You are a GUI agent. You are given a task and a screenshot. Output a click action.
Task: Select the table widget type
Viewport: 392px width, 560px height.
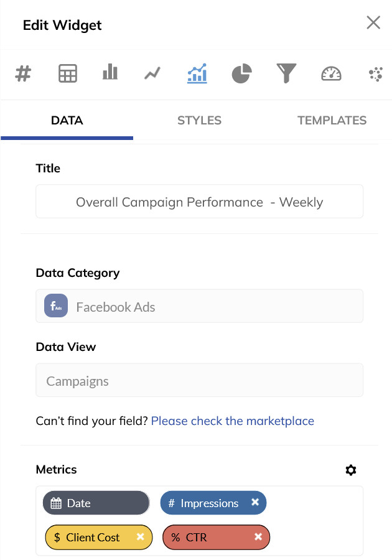pyautogui.click(x=67, y=73)
